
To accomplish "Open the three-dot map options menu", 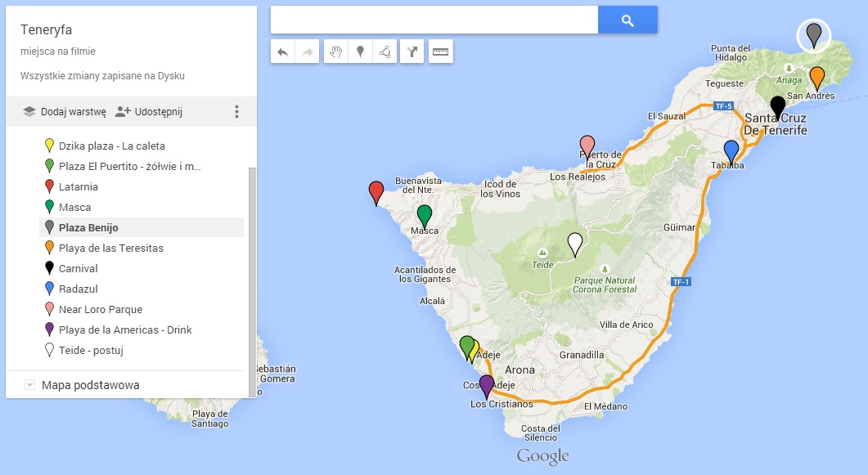I will 236,112.
